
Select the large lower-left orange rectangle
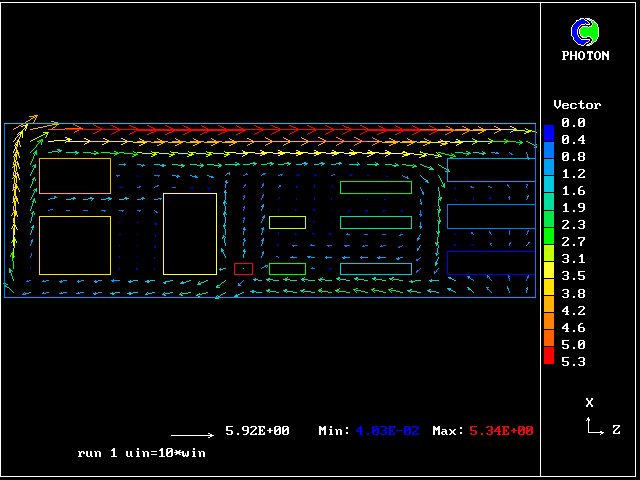(x=75, y=245)
